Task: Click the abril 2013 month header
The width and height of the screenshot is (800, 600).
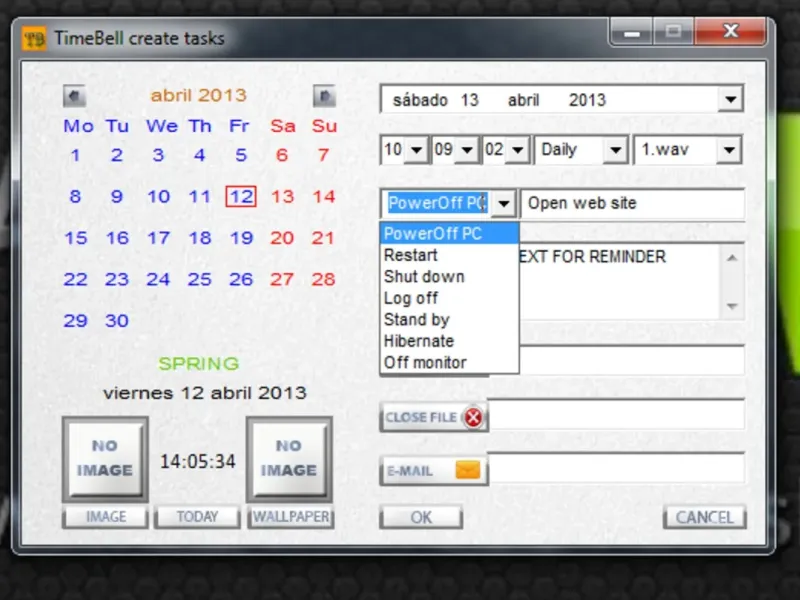Action: [x=198, y=95]
